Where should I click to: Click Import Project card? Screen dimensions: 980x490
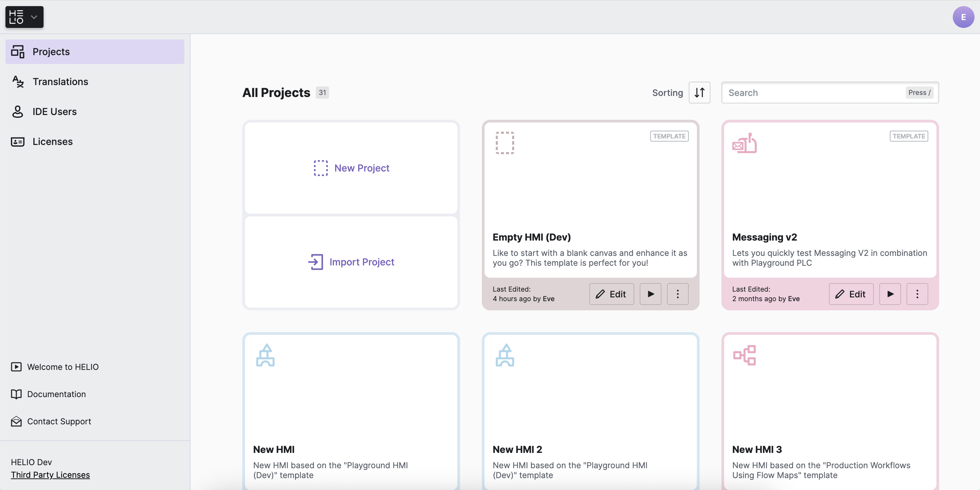pyautogui.click(x=351, y=262)
